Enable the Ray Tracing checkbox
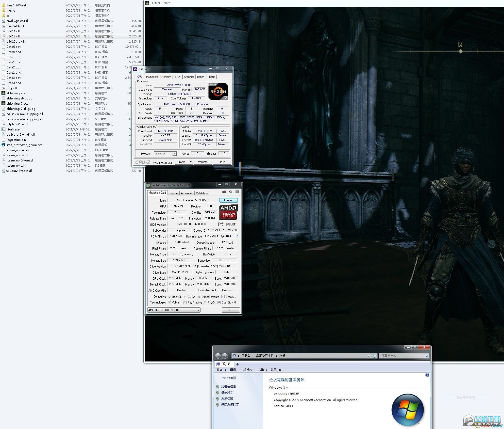The width and height of the screenshot is (504, 429). [x=185, y=302]
